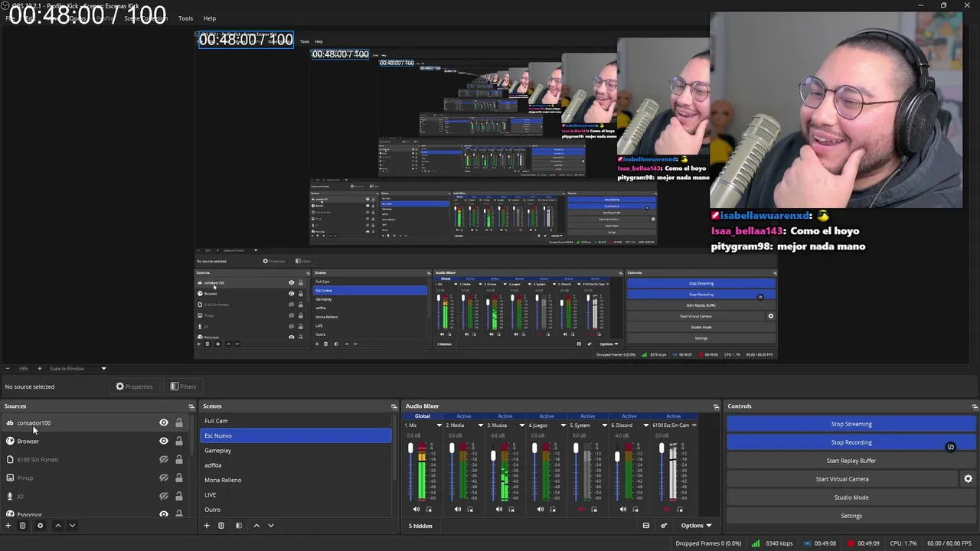Switch Audio Mixer layout icon
Image resolution: width=980 pixels, height=551 pixels.
tap(645, 526)
